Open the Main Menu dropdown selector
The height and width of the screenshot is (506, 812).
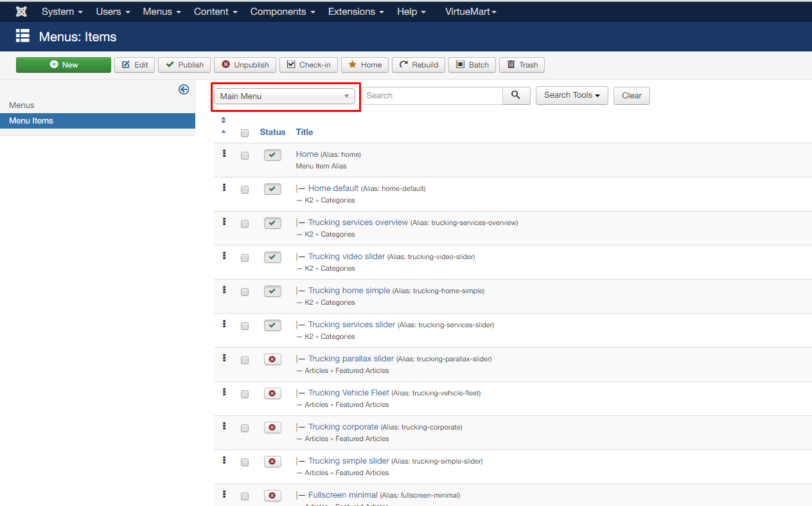[x=285, y=96]
